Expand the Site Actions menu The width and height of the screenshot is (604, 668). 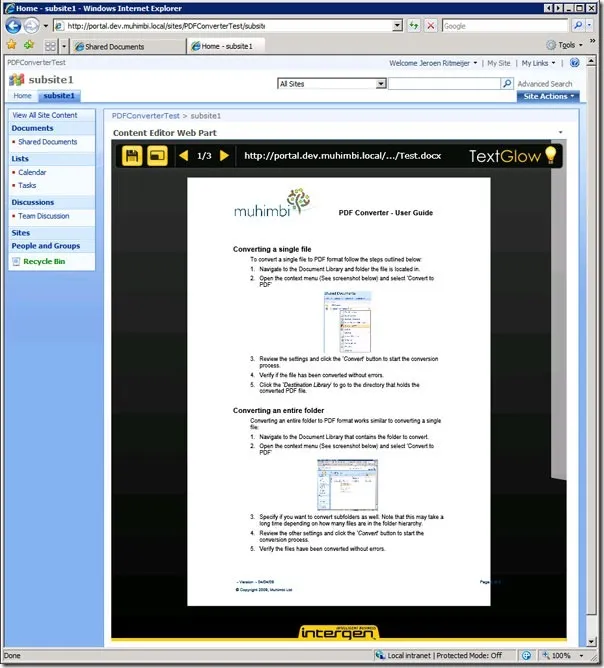[x=547, y=97]
